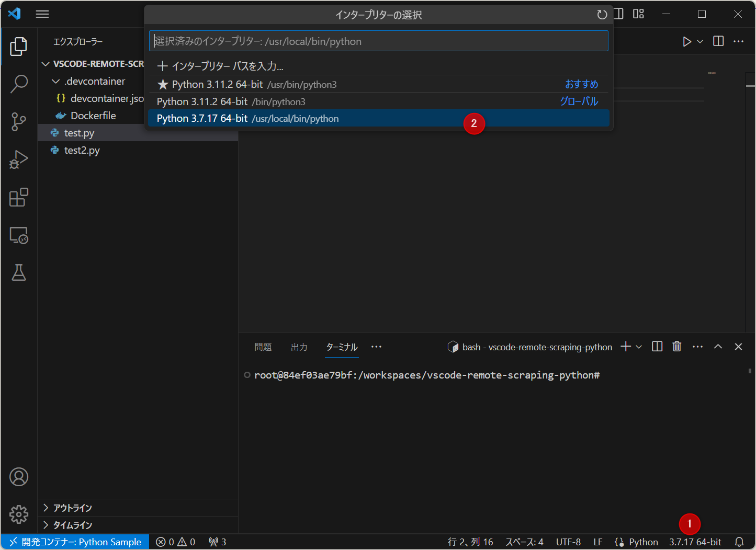Viewport: 756px width, 550px height.
Task: Expand the タイムライン timeline section
Action: pos(138,525)
